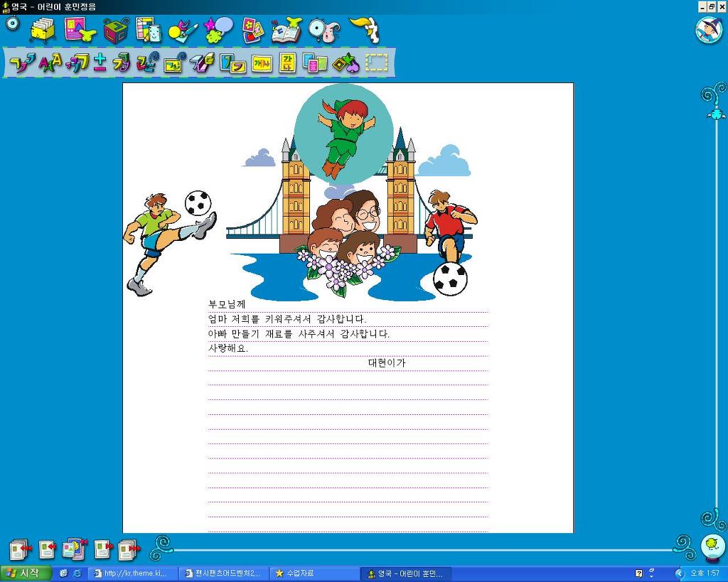Jump to the last page
Image resolution: width=728 pixels, height=582 pixels.
point(129,550)
